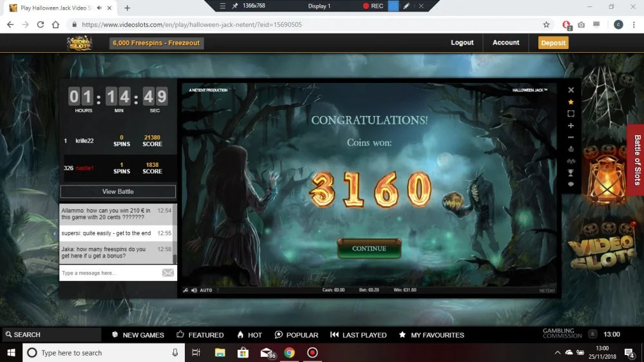Open the Chrome profile avatar

(x=618, y=24)
